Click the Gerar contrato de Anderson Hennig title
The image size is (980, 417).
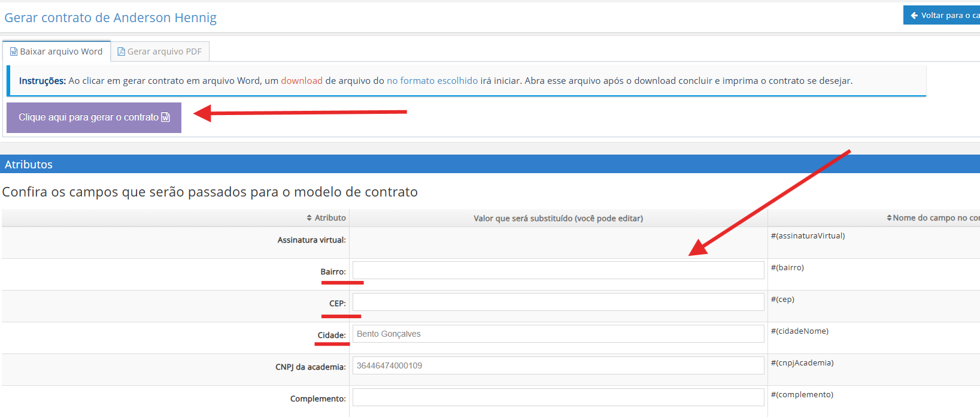pyautogui.click(x=111, y=18)
